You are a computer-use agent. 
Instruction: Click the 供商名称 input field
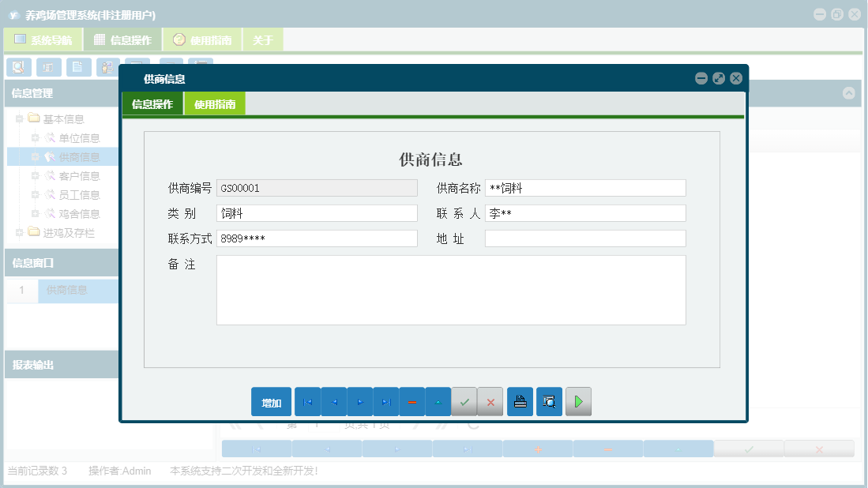[x=584, y=188]
